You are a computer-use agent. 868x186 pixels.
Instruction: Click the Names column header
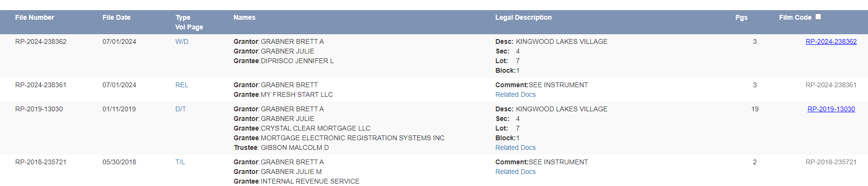(x=244, y=17)
